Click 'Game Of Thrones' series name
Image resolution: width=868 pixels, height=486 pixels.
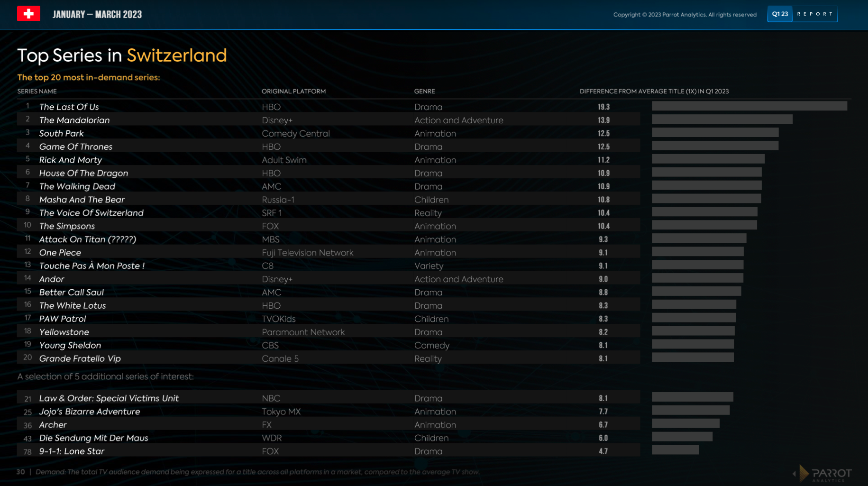(76, 147)
